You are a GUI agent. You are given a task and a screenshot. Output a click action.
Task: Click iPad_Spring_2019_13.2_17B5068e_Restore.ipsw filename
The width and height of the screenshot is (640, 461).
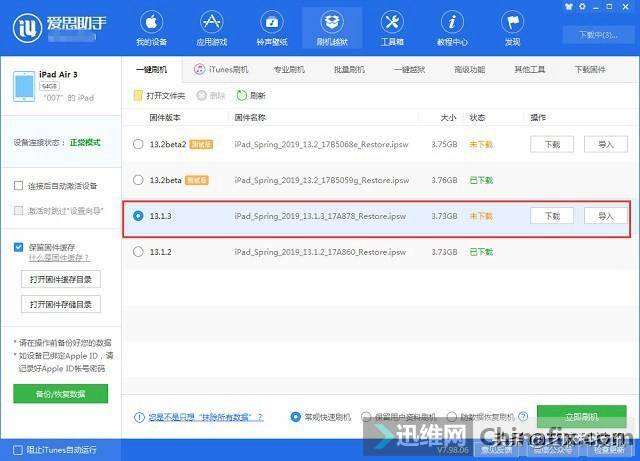[321, 145]
